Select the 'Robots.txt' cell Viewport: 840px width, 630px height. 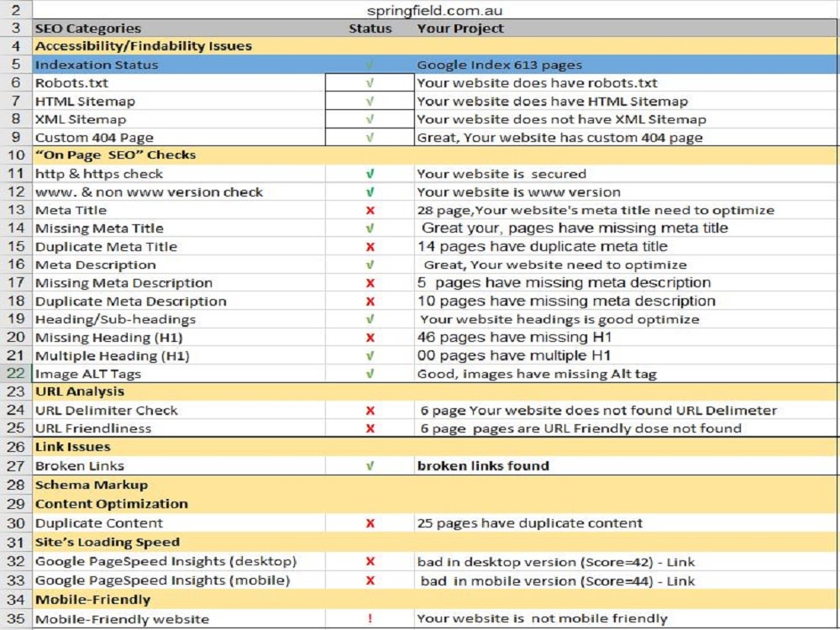[x=179, y=83]
